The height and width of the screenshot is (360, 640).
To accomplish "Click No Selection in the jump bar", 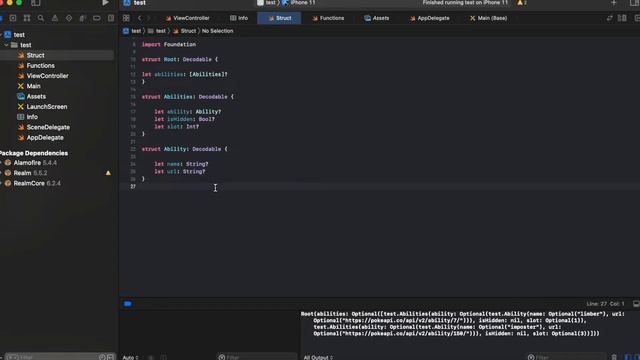I will (218, 31).
